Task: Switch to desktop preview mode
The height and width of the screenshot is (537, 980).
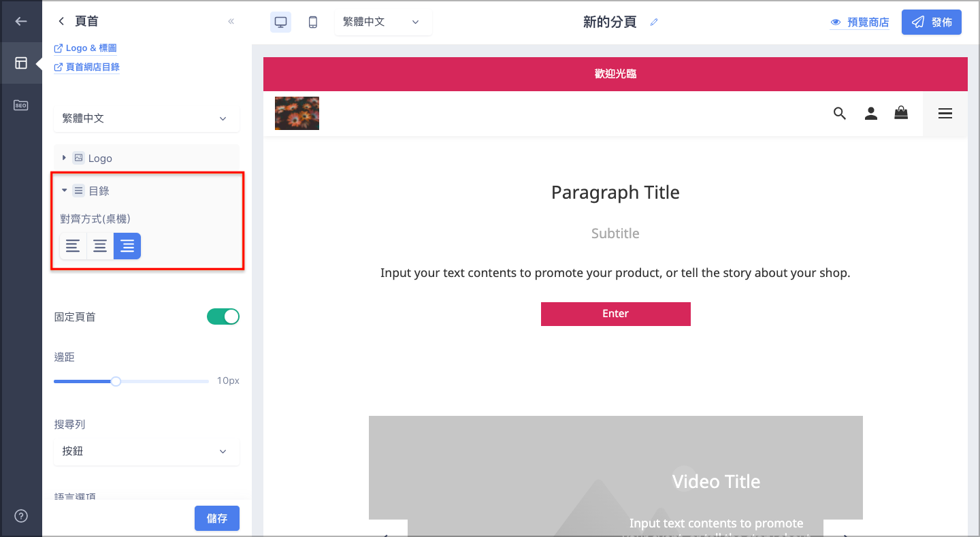Action: pos(280,22)
